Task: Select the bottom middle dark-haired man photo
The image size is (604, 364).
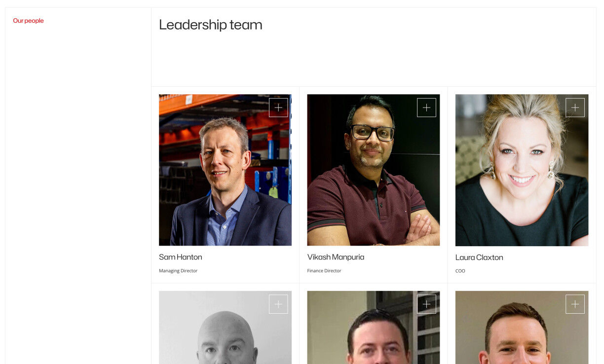Action: [373, 328]
